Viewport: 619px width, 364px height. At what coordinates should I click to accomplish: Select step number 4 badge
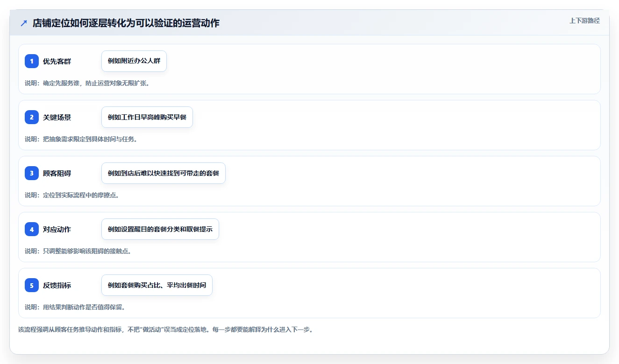tap(32, 229)
